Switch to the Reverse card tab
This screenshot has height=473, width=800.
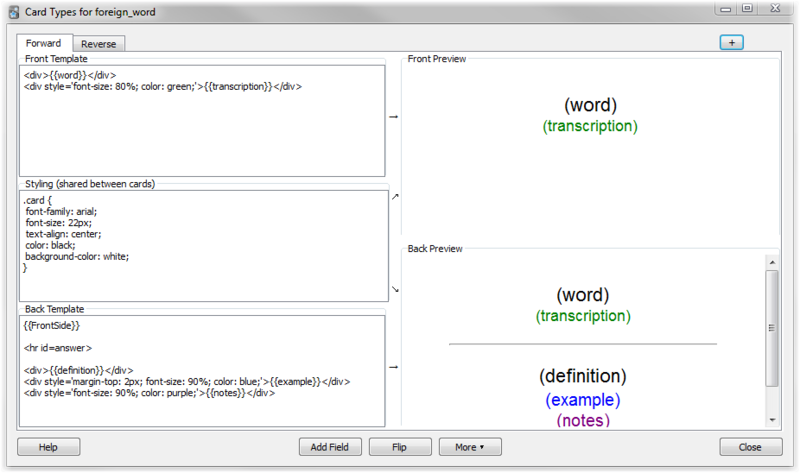pos(99,44)
